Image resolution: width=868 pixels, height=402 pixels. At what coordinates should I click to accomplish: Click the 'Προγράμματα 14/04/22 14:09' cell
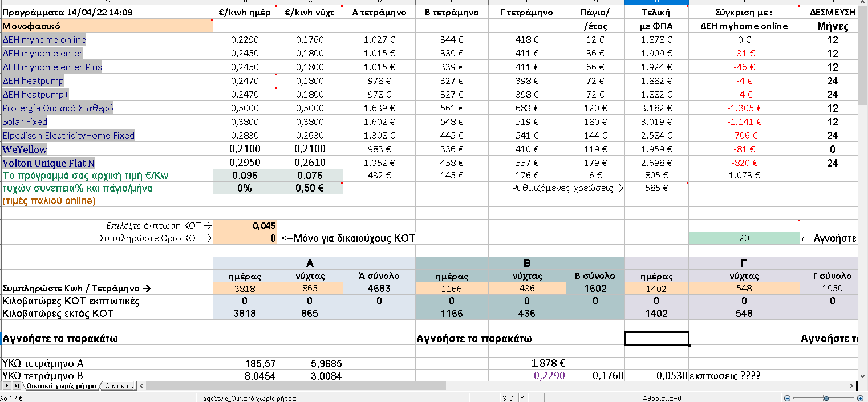(x=107, y=12)
